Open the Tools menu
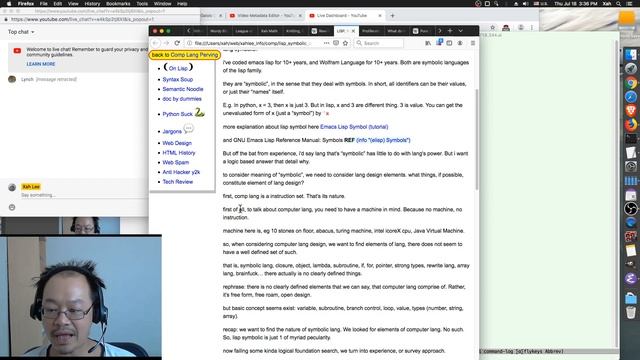This screenshot has width=640, height=360. click(142, 4)
